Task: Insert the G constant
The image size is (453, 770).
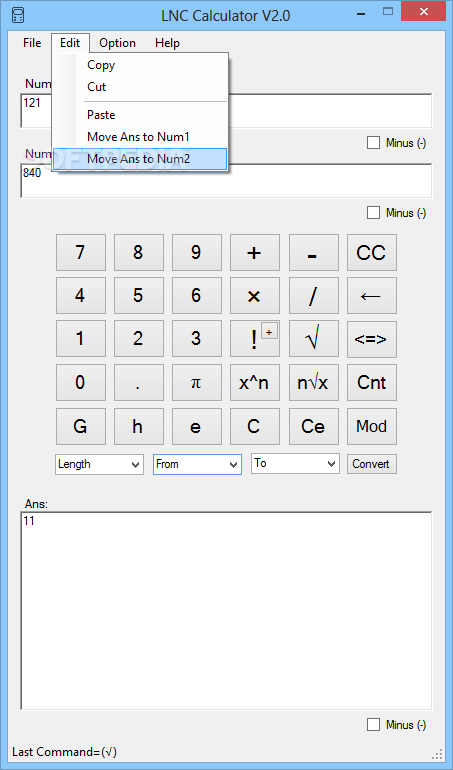Action: click(x=81, y=426)
